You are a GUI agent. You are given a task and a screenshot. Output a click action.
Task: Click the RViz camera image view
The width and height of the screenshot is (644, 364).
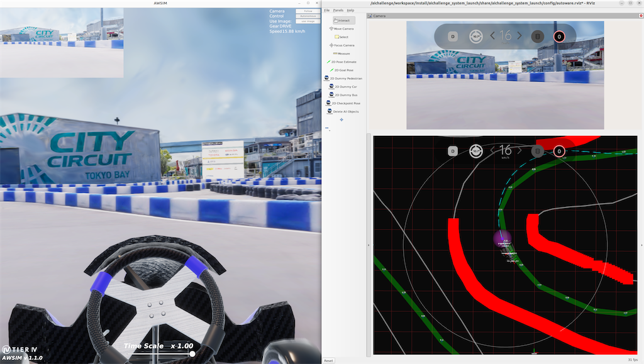tap(505, 75)
